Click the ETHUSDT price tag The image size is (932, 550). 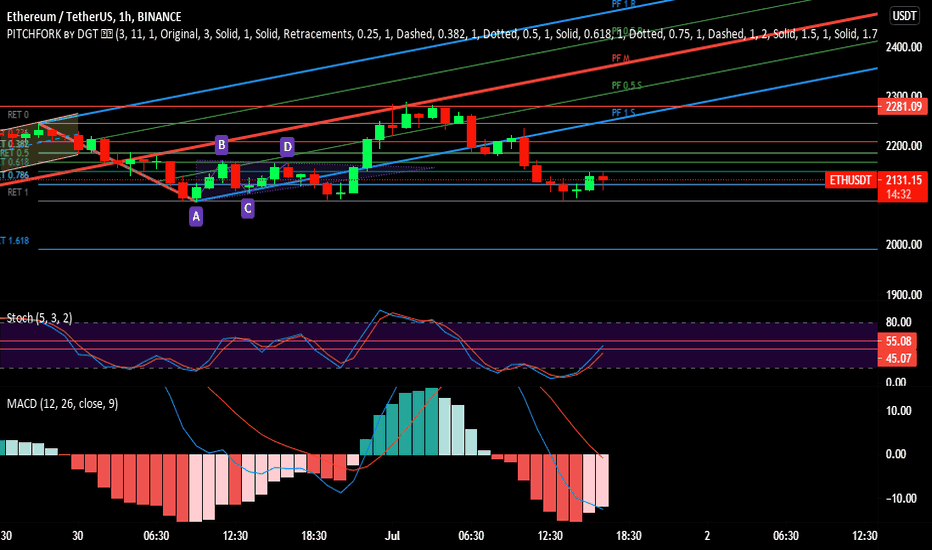(851, 180)
